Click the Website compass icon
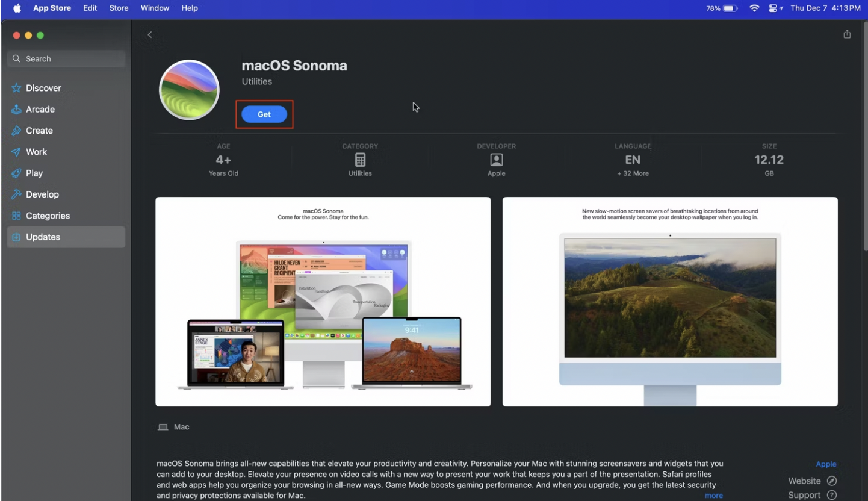868x501 pixels. click(x=832, y=481)
